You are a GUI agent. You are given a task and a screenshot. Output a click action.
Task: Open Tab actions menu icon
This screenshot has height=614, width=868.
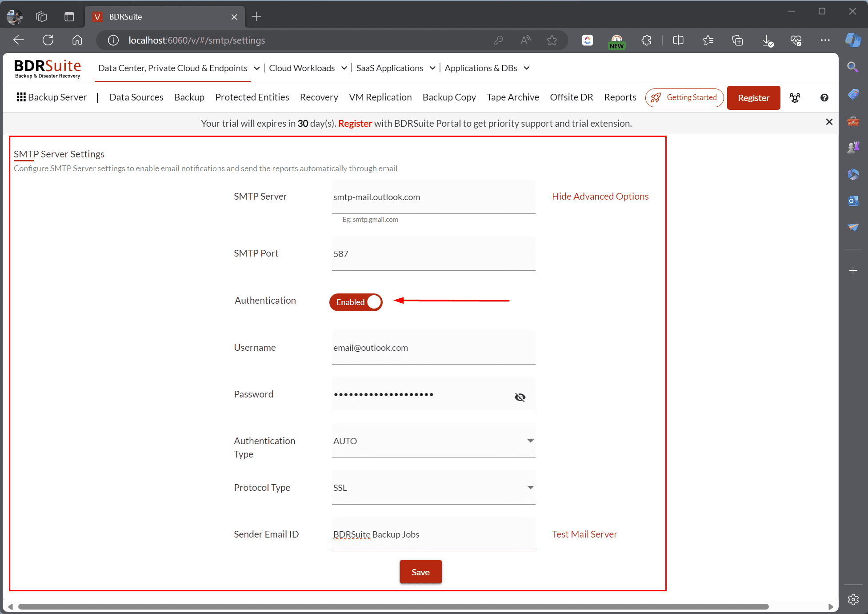pos(69,17)
